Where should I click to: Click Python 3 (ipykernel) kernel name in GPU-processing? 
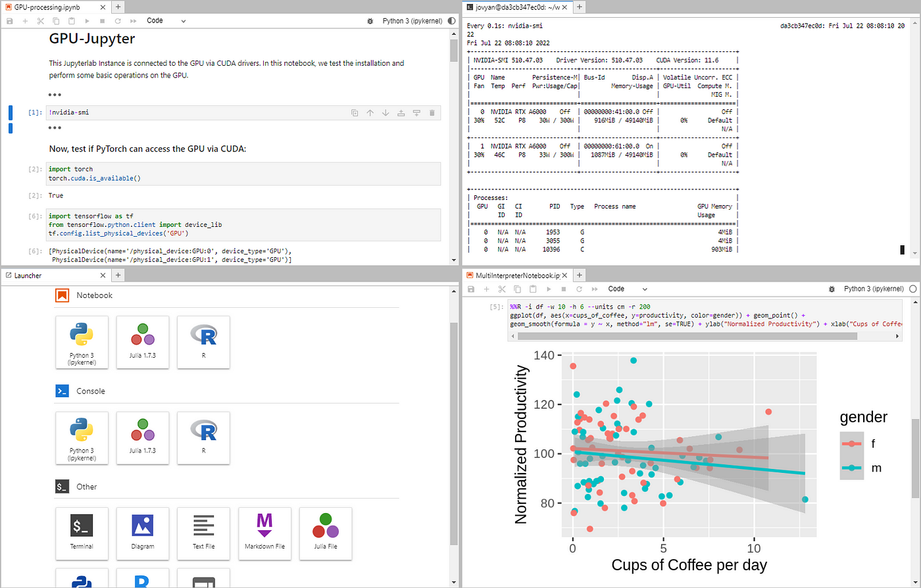pos(412,21)
